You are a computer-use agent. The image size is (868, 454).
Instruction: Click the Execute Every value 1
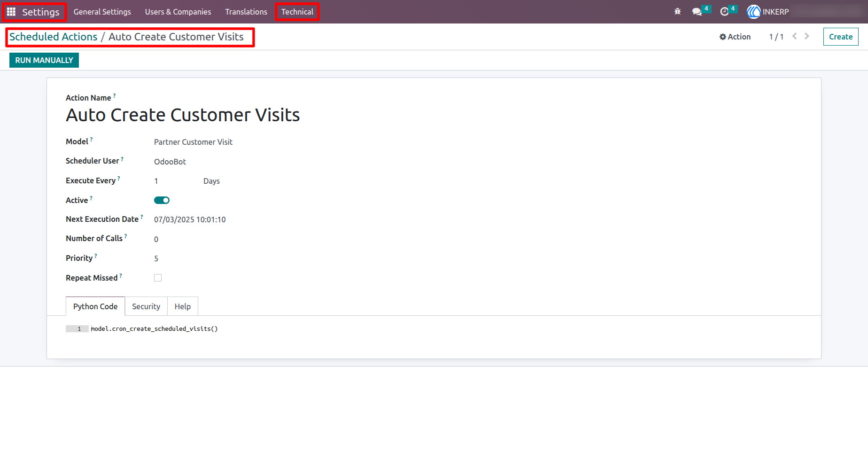pyautogui.click(x=156, y=181)
